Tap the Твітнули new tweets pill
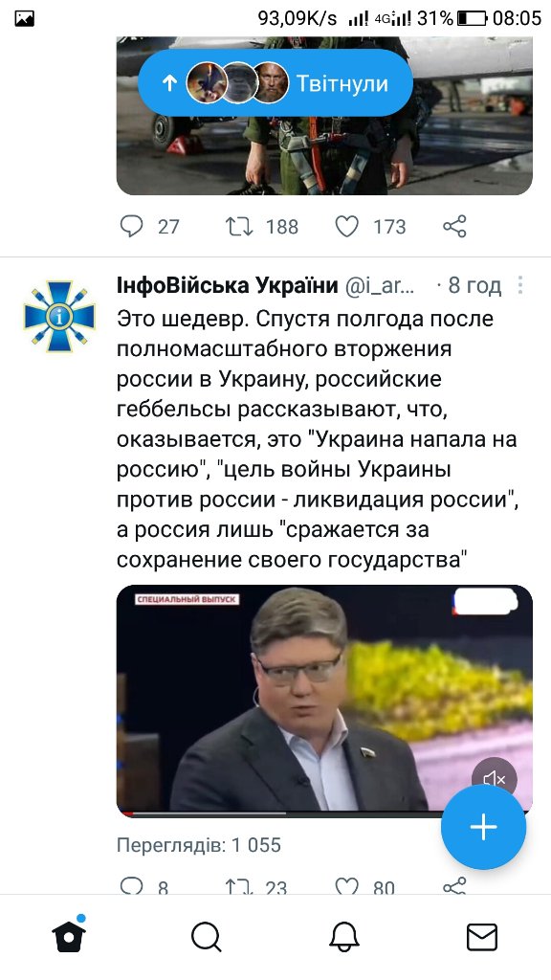The image size is (551, 980). (x=275, y=83)
